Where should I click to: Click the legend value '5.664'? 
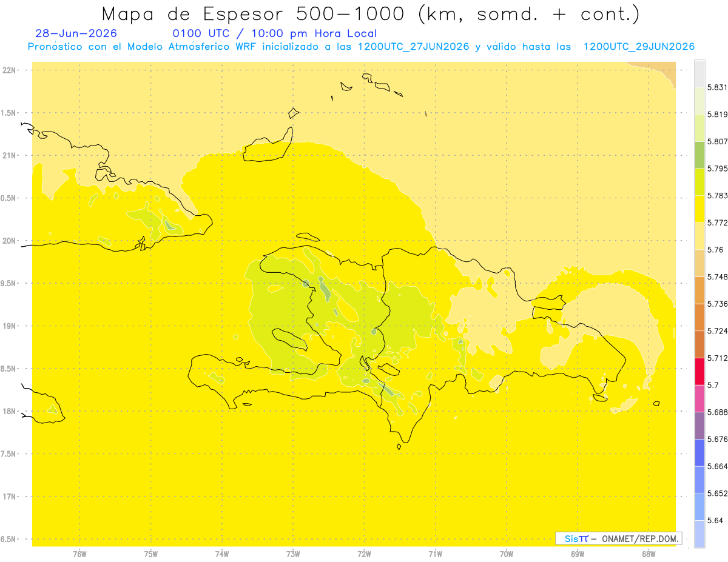pyautogui.click(x=718, y=466)
